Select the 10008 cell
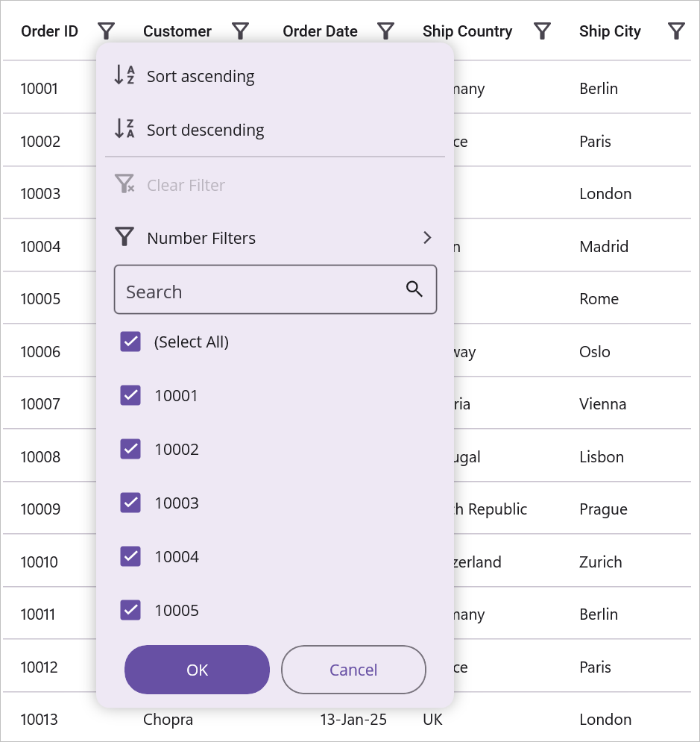This screenshot has height=742, width=700. [40, 456]
